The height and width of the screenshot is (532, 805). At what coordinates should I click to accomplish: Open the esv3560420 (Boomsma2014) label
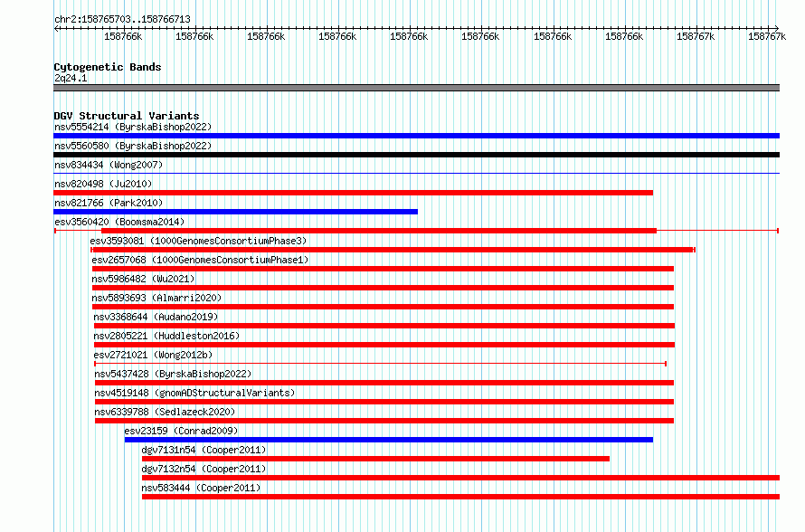[119, 222]
